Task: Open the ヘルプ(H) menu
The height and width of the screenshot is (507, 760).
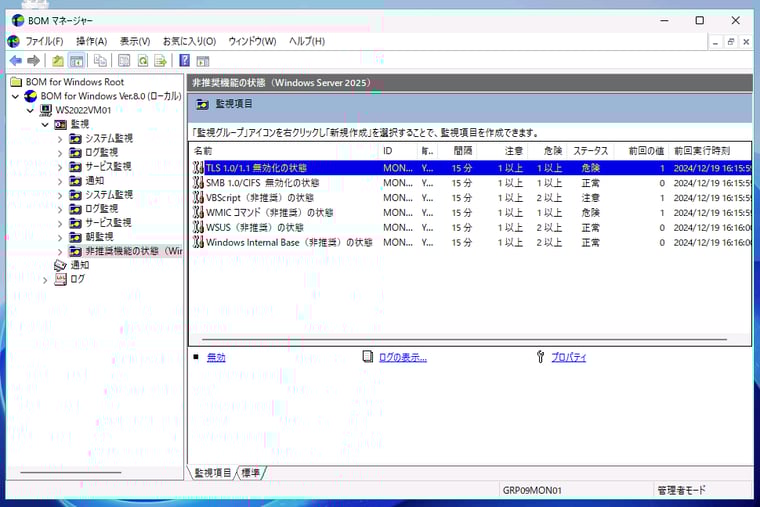Action: coord(307,41)
